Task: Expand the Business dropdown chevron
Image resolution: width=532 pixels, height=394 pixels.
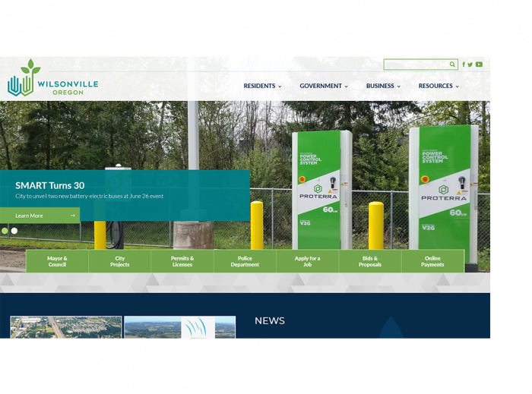Action: (399, 87)
